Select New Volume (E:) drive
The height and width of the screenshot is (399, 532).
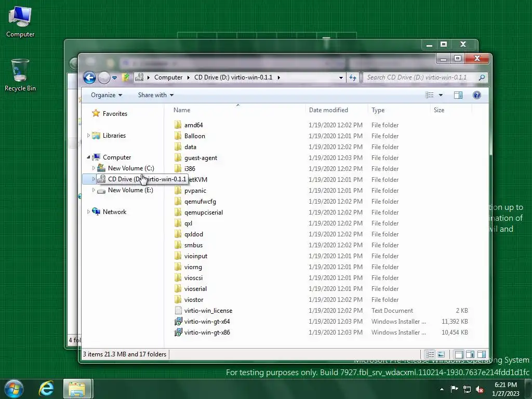coord(130,190)
